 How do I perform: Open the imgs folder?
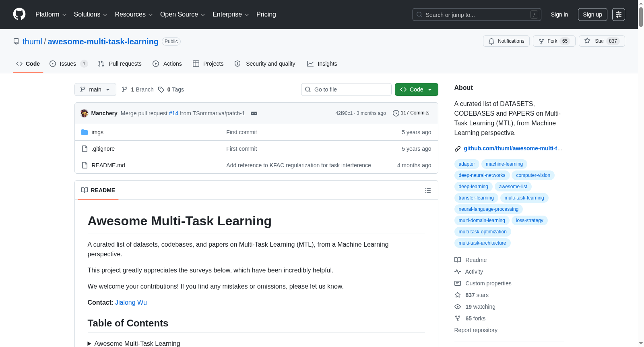click(97, 132)
